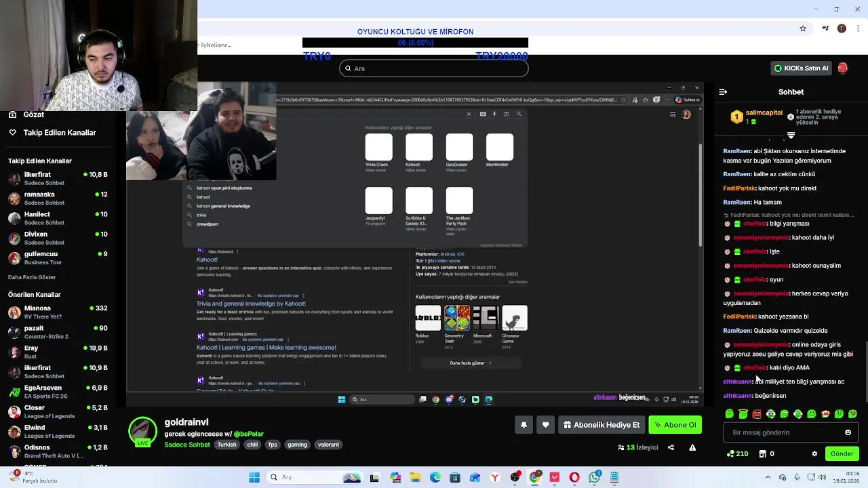
Task: Click the fps tag
Action: tap(273, 445)
